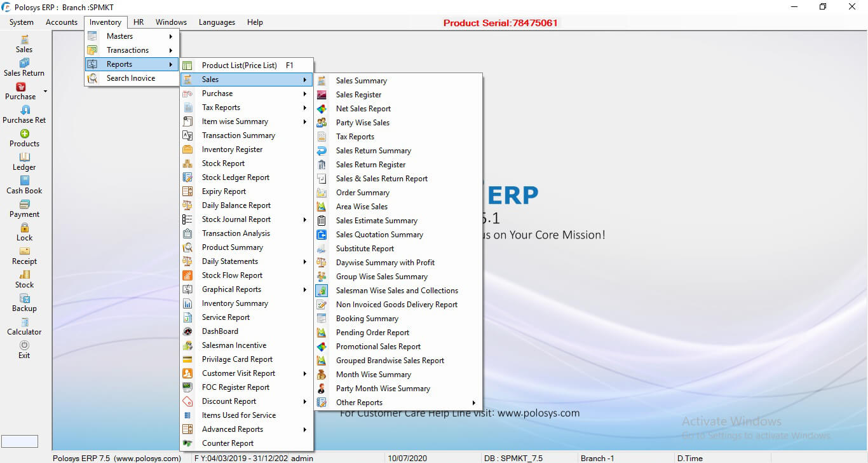
Task: Open Month Wise Summary report
Action: coord(398,375)
